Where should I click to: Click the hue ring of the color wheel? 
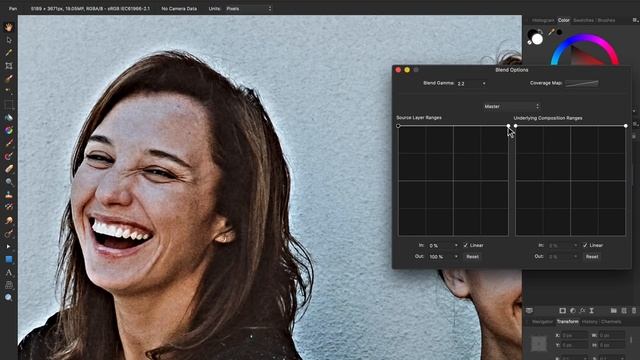(584, 38)
